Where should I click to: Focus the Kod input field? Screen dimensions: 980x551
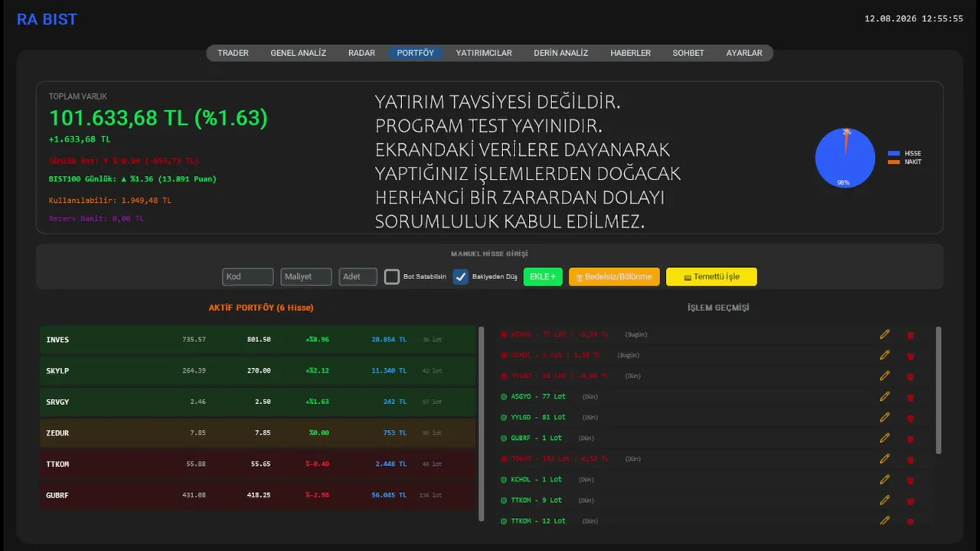pos(248,276)
